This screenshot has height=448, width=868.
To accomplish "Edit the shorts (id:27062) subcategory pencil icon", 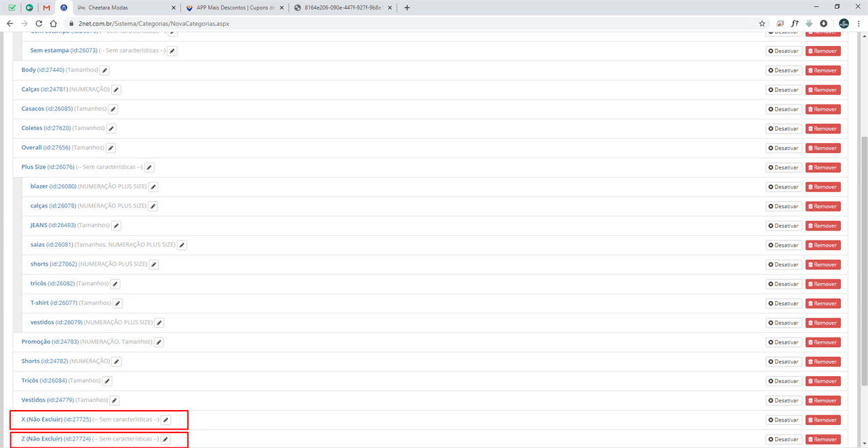I will pyautogui.click(x=154, y=265).
